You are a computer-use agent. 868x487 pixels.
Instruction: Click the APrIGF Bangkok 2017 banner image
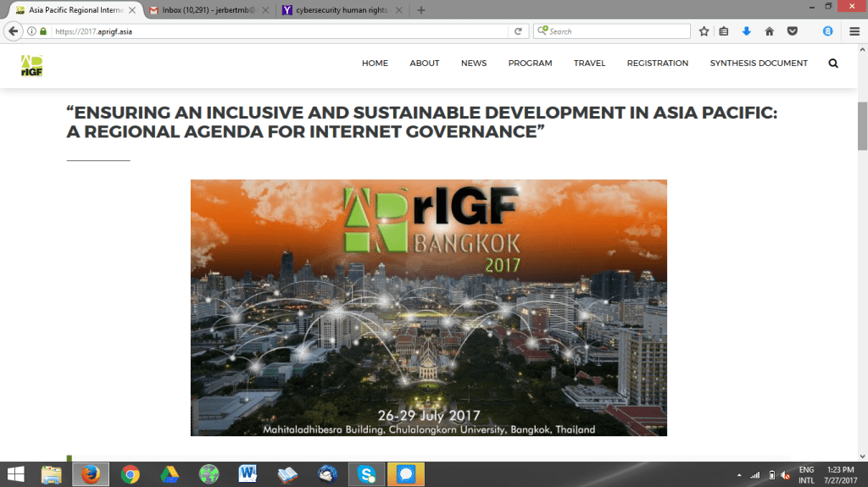coord(428,307)
